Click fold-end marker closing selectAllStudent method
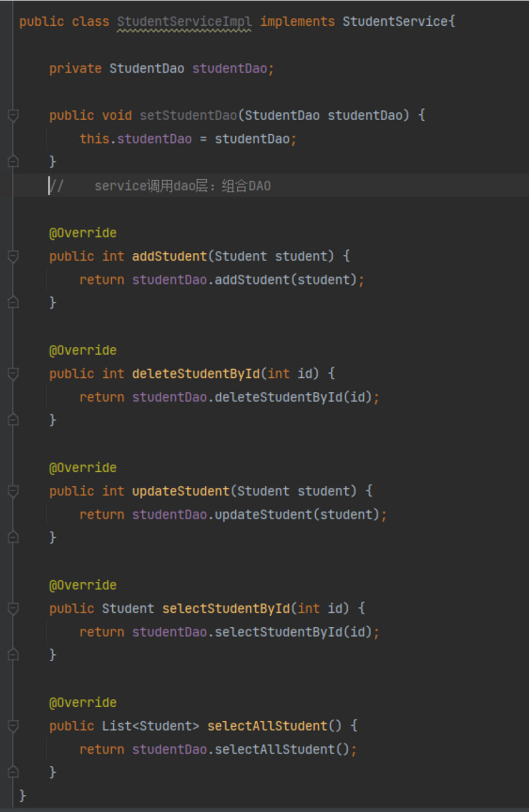 click(13, 772)
